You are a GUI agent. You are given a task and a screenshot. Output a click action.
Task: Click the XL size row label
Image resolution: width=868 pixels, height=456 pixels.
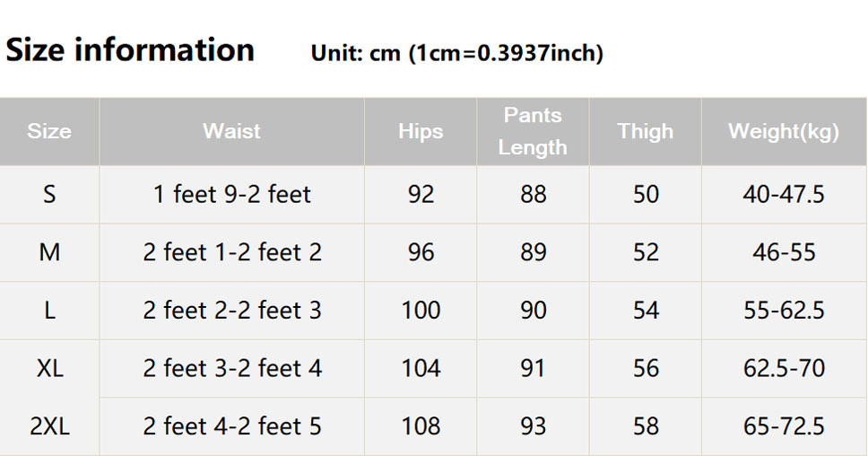pos(50,368)
